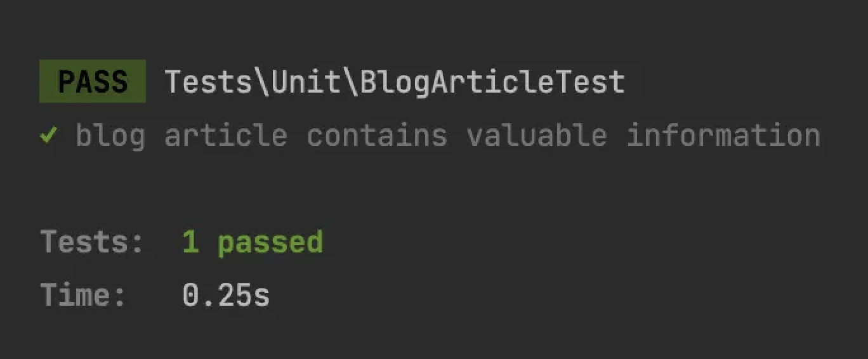Click the word BlogArticleTest in the path

coord(492,83)
